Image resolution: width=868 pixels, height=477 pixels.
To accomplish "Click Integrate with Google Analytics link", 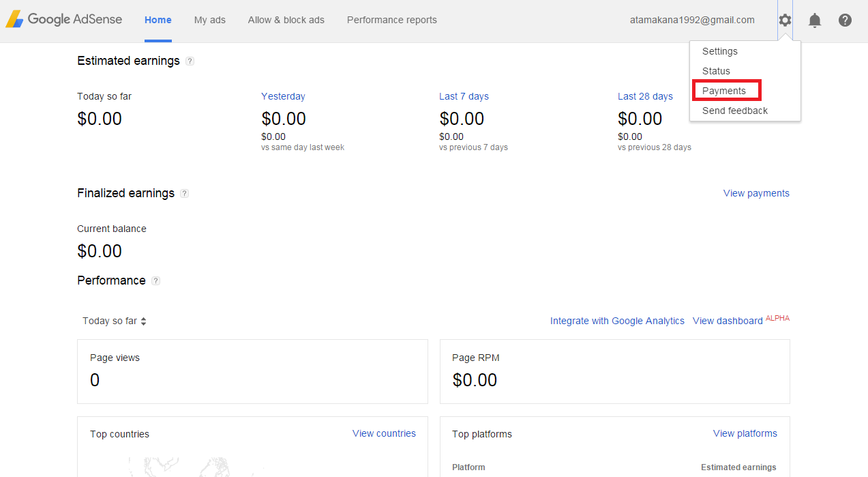I will [617, 321].
